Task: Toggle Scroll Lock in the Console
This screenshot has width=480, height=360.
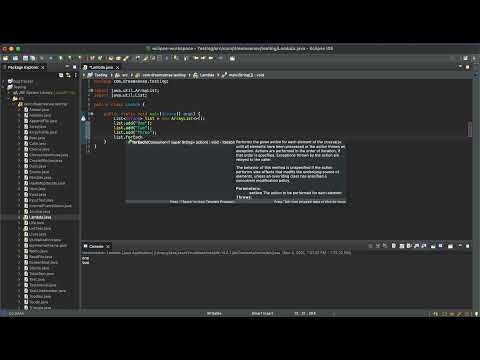Action: point(402,246)
